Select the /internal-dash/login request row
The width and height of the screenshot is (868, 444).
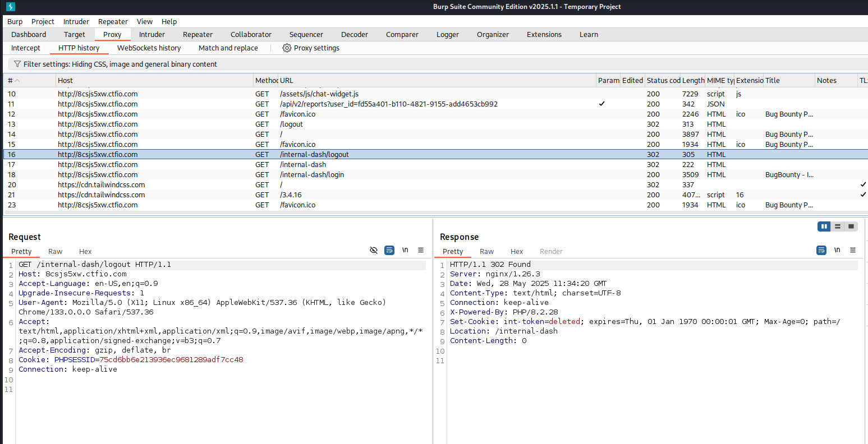tap(312, 175)
